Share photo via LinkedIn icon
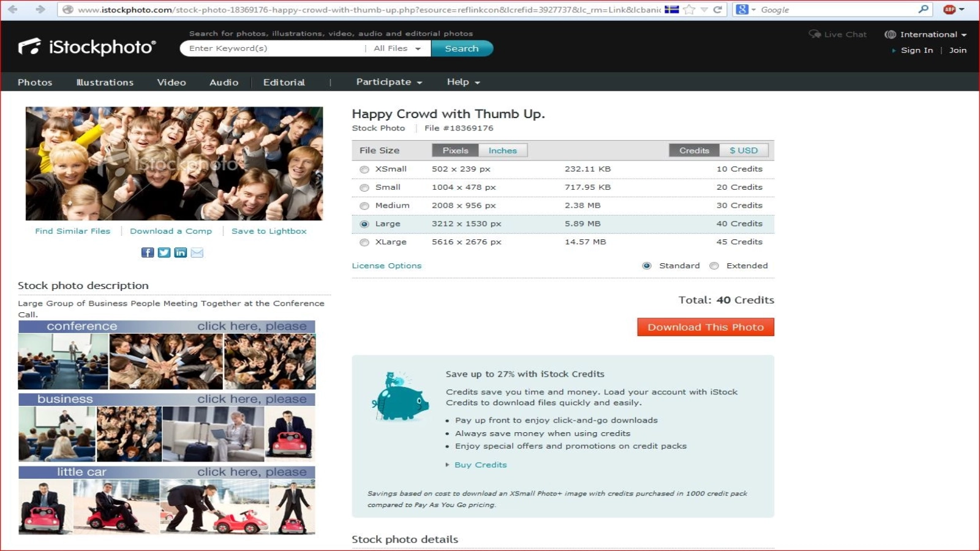Viewport: 980px width, 551px height. click(180, 252)
